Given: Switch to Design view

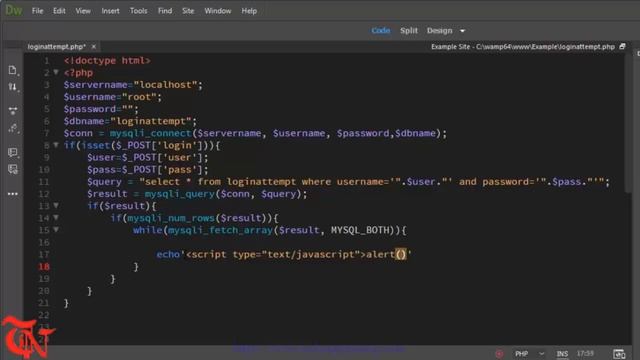Looking at the screenshot, I should point(440,31).
